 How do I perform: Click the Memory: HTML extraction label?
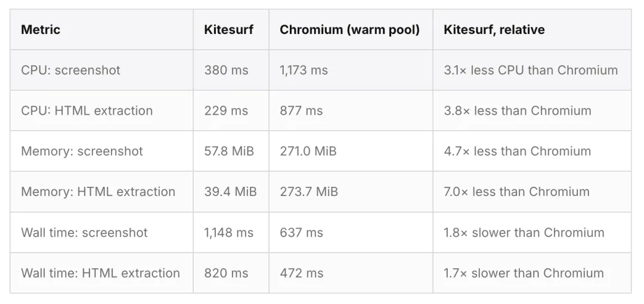pos(98,192)
